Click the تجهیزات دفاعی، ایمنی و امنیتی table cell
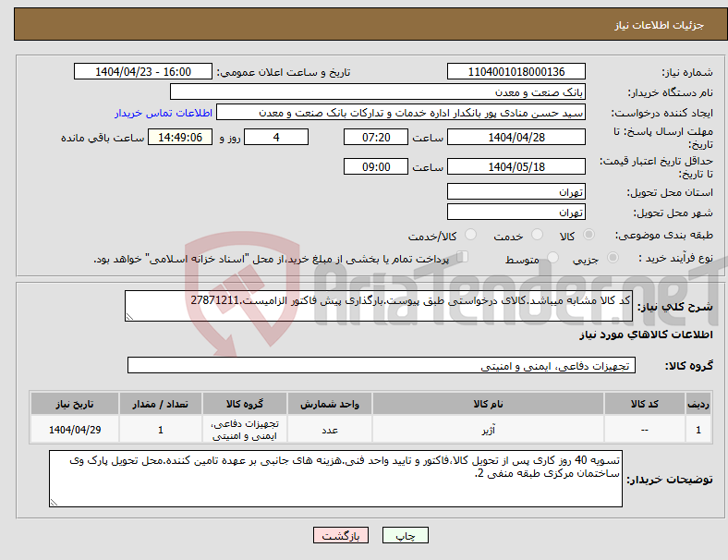 coord(245,430)
